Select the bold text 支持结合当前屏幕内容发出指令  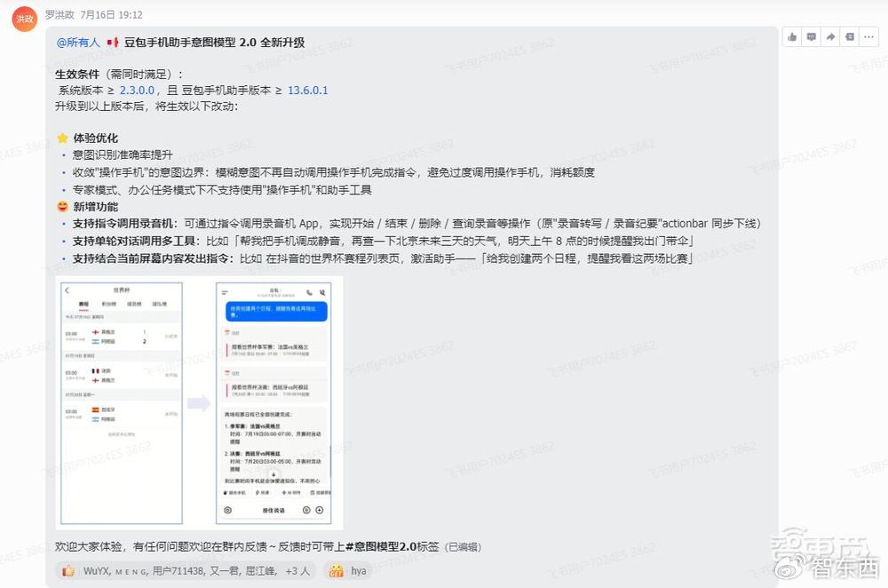coord(153,258)
